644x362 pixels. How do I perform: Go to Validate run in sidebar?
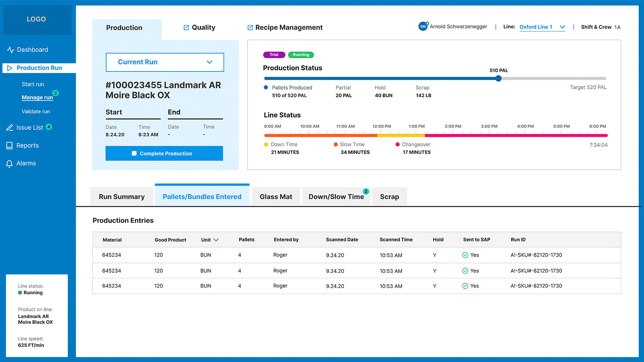tap(36, 111)
